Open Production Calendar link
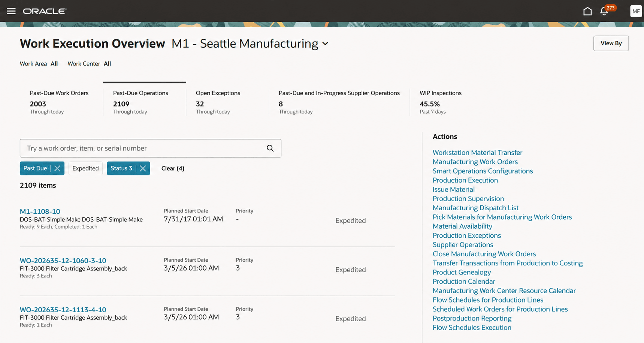644x343 pixels. click(x=464, y=282)
